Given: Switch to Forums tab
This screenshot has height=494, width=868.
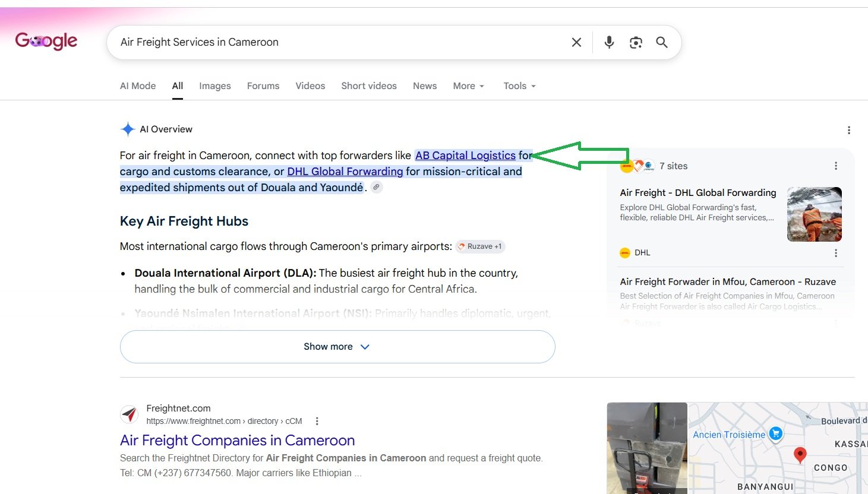Looking at the screenshot, I should click(x=263, y=86).
